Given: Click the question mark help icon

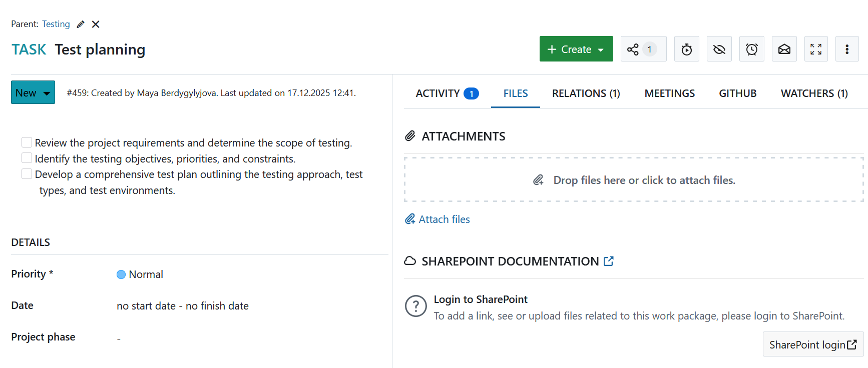Looking at the screenshot, I should coord(416,306).
